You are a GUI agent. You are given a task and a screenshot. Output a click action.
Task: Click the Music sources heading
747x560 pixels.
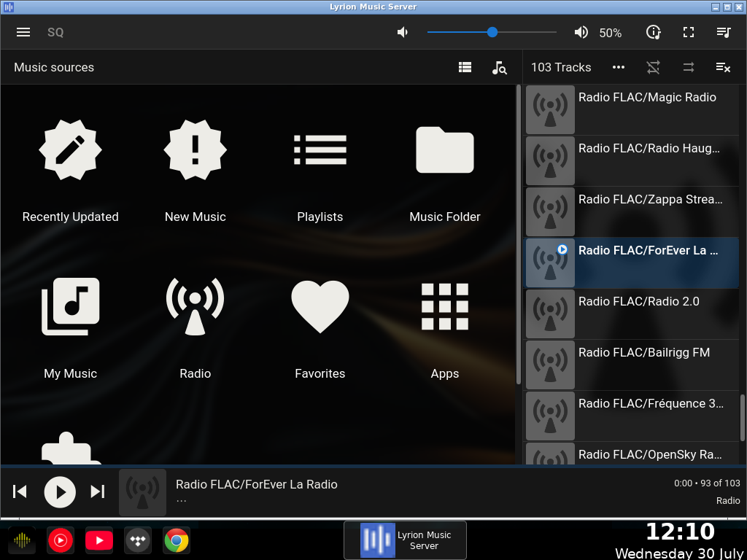tap(54, 67)
